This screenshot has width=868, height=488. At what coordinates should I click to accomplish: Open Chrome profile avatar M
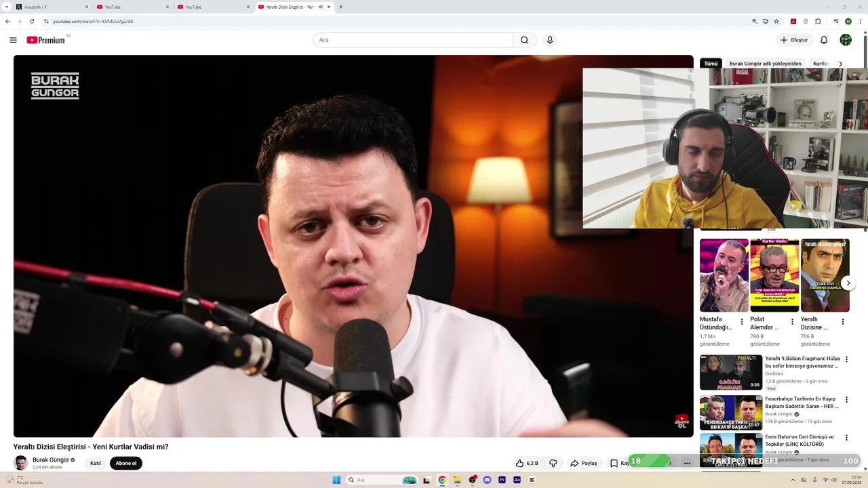[x=848, y=21]
